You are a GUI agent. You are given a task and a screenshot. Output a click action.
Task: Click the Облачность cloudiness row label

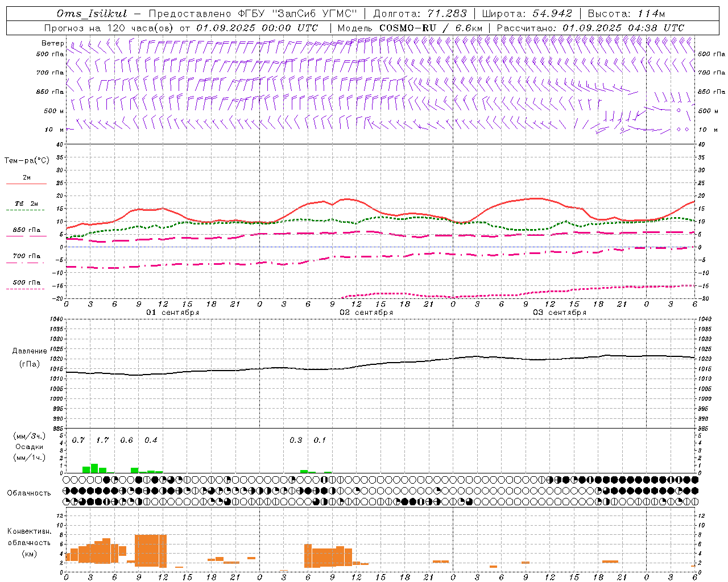29,493
